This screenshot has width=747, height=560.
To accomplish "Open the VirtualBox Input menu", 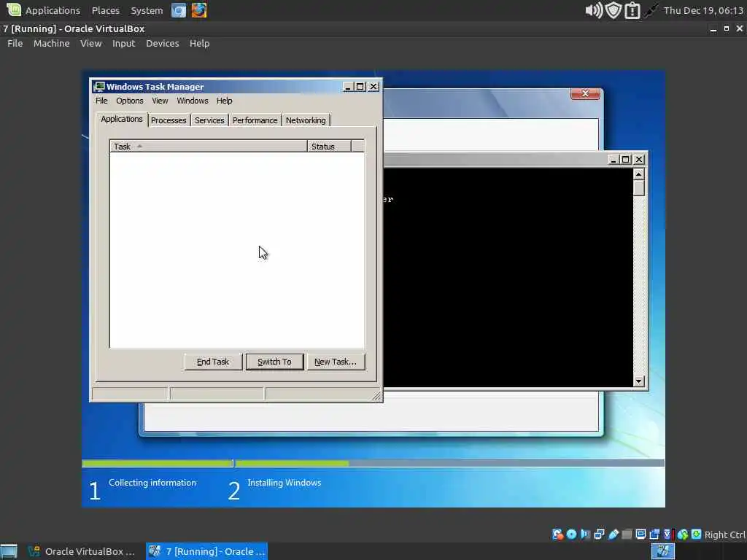I will pos(123,43).
